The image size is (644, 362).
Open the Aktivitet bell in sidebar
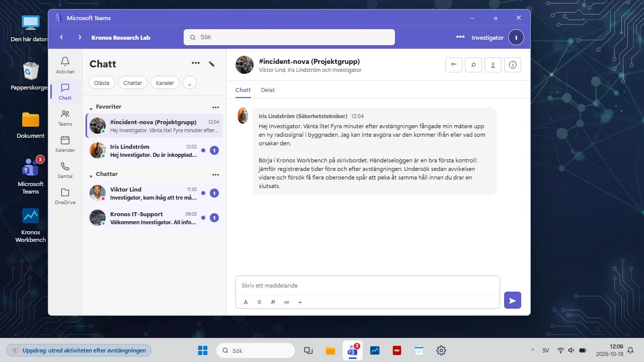65,65
